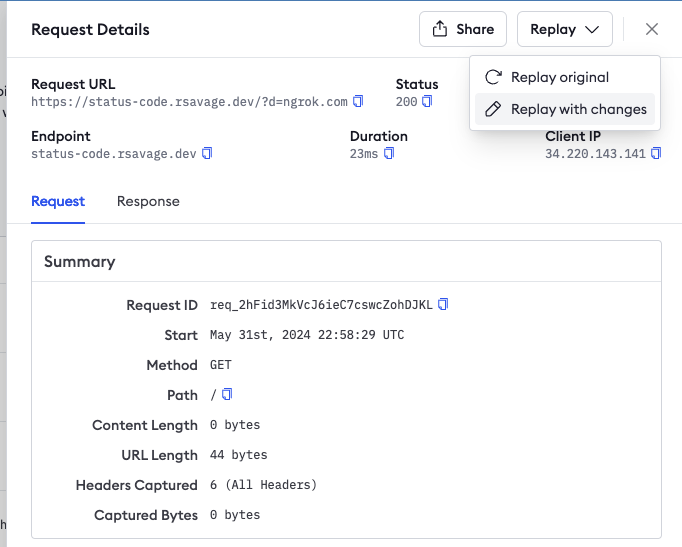Copy the Client IP address
Screen dimensions: 682x547
click(656, 154)
